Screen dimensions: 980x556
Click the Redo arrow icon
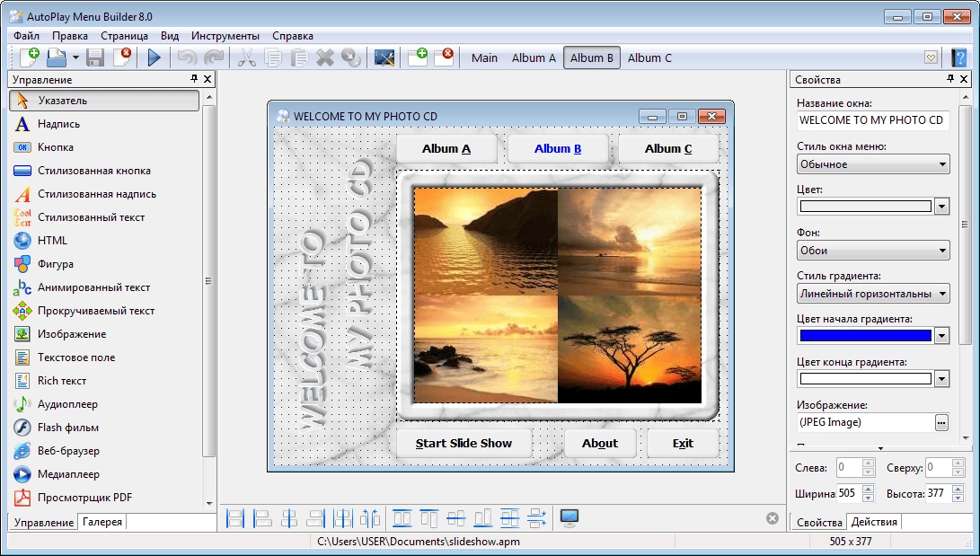point(214,58)
